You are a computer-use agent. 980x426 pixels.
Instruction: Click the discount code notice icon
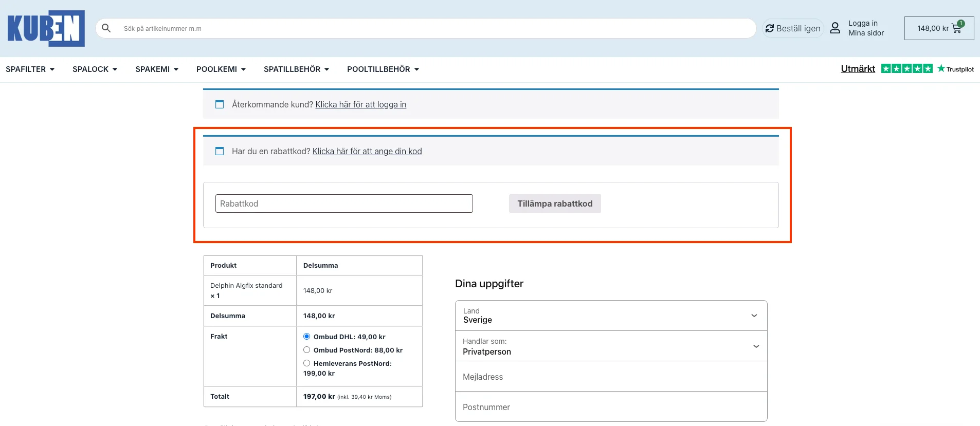point(220,151)
